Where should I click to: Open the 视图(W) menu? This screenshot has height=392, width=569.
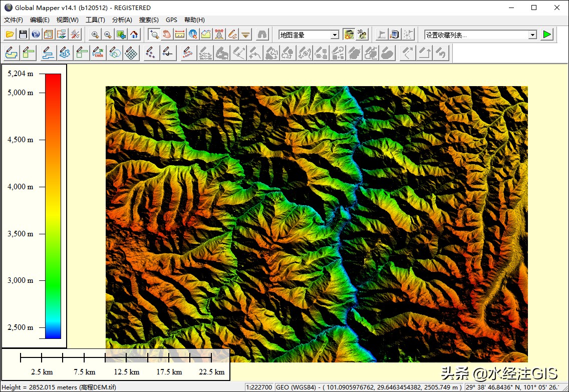67,20
